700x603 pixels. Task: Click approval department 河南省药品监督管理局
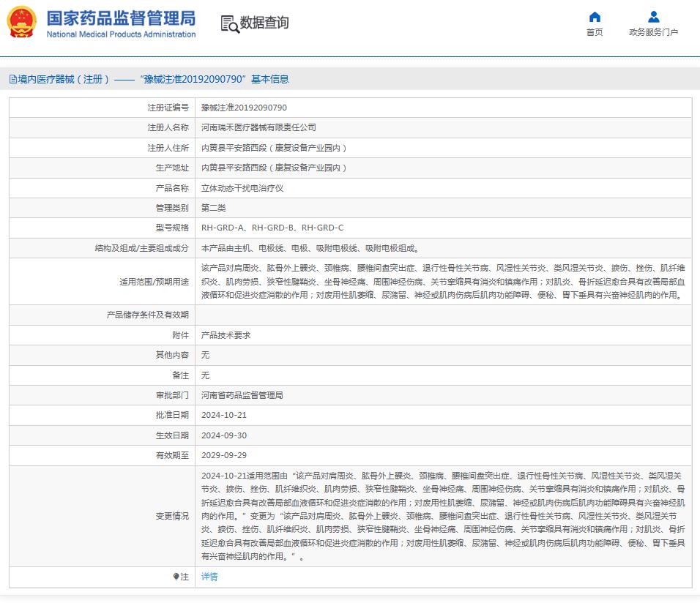(x=242, y=395)
